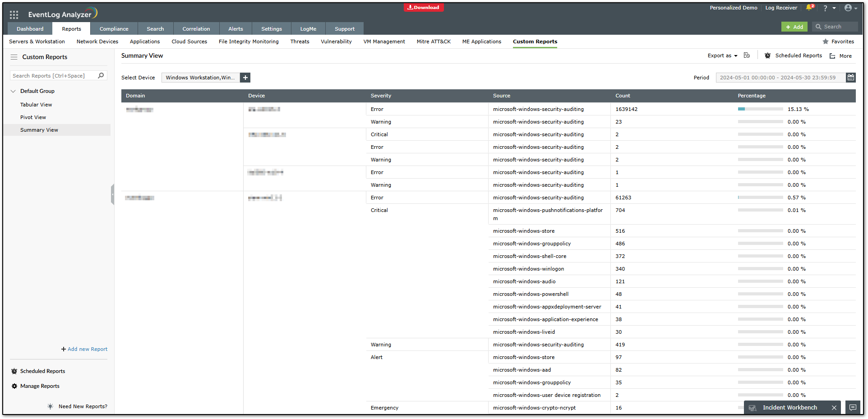Collapse the left sidebar handle
This screenshot has height=419, width=868.
pos(112,194)
